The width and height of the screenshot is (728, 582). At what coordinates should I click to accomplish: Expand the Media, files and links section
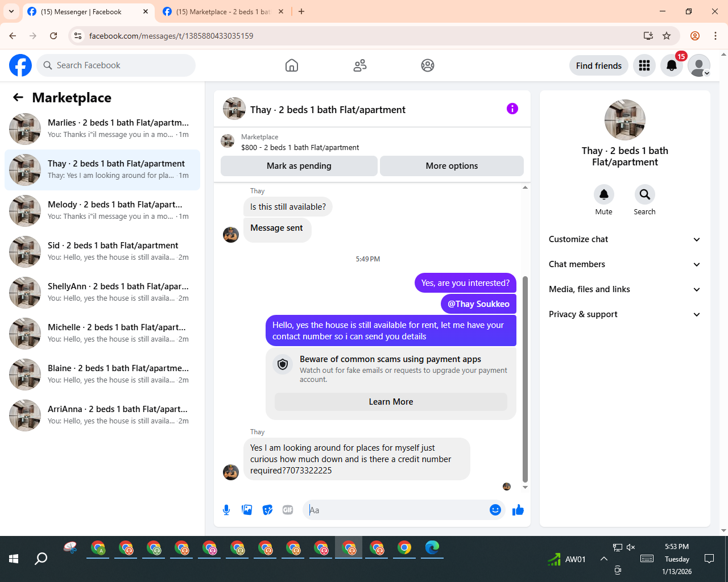tap(624, 289)
